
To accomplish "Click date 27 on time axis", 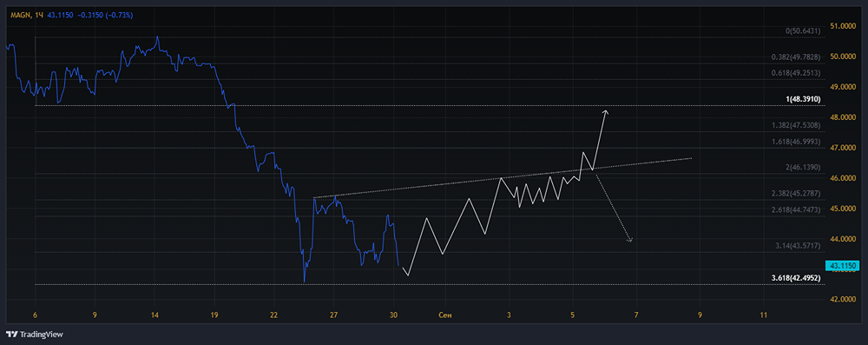I will pos(333,315).
